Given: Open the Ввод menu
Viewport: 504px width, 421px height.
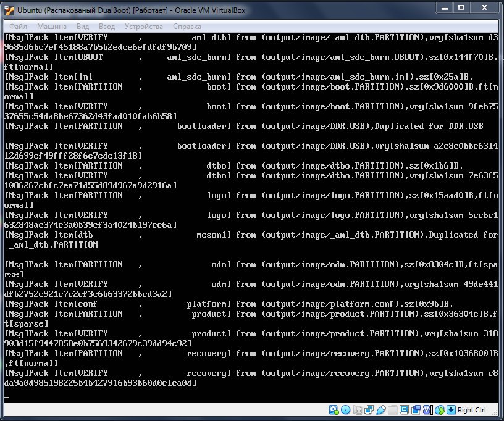Looking at the screenshot, I should coord(107,27).
